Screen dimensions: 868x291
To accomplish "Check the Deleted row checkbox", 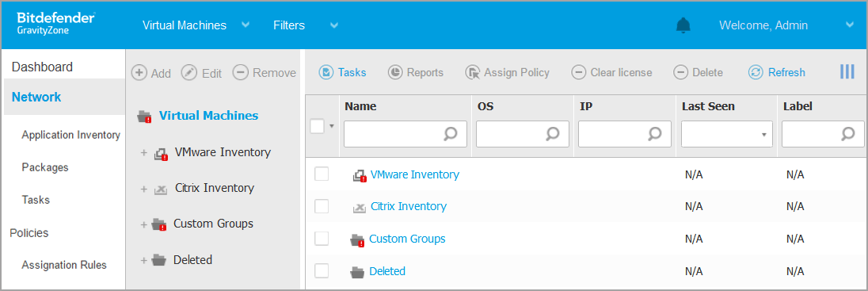I will (322, 270).
